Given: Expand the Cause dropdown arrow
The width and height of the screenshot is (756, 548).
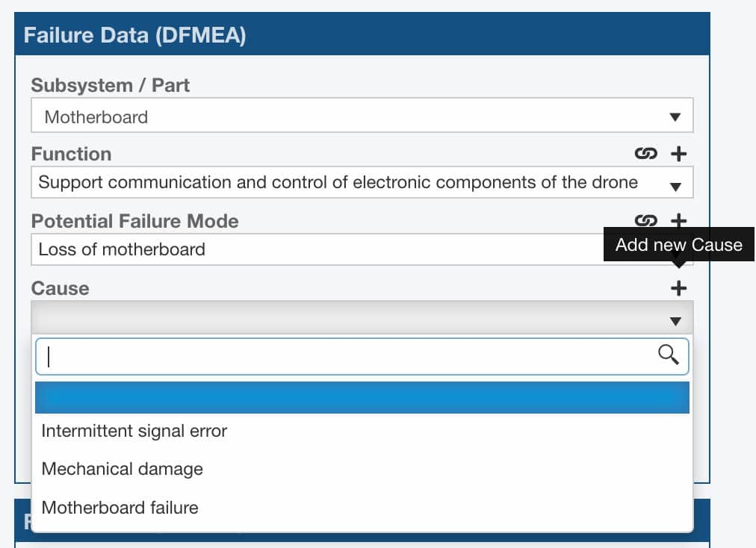Looking at the screenshot, I should pyautogui.click(x=675, y=320).
